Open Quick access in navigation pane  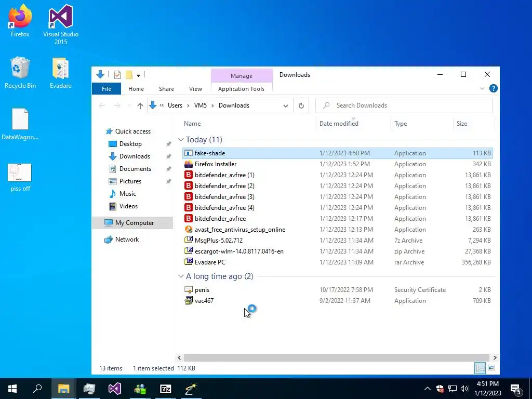132,131
